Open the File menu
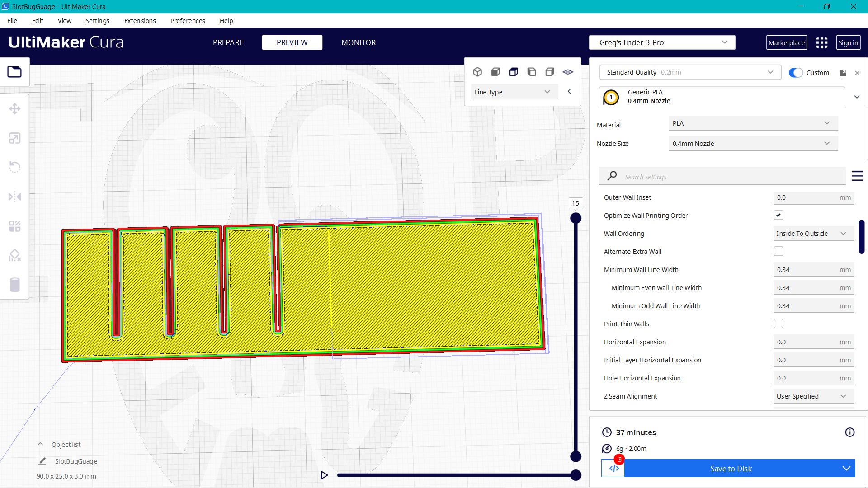 12,21
